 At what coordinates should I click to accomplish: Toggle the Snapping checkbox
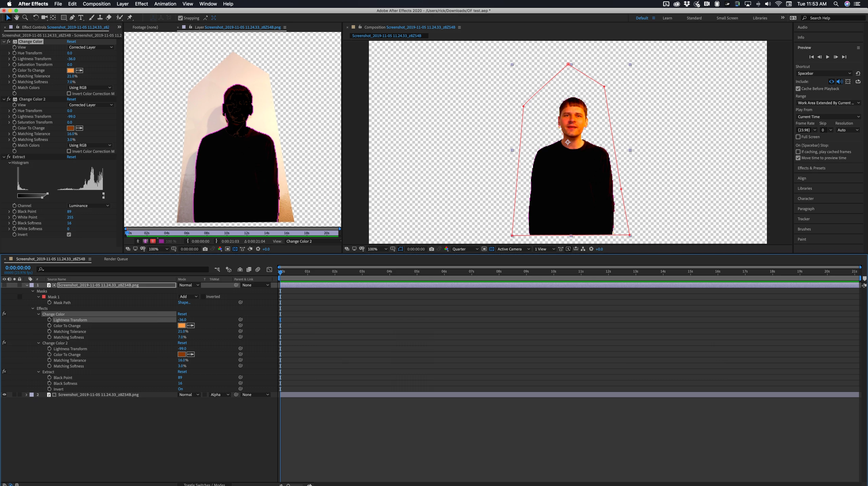click(180, 18)
